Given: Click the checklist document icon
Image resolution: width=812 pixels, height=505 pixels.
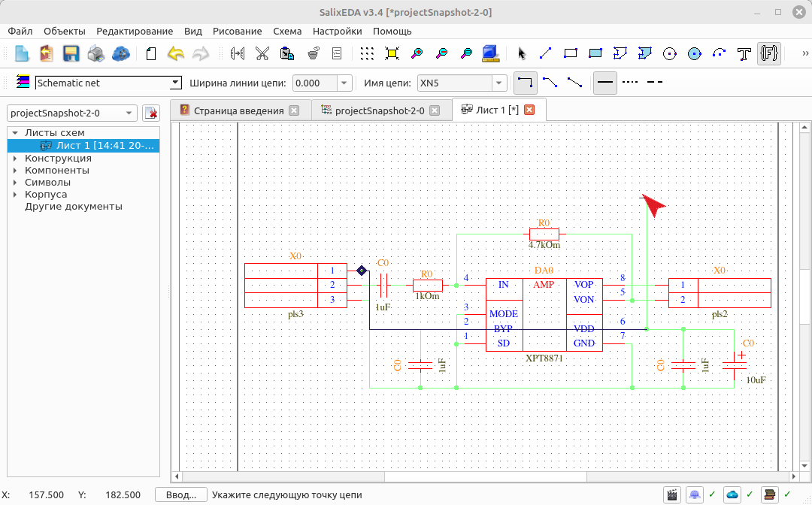Looking at the screenshot, I should pyautogui.click(x=337, y=53).
